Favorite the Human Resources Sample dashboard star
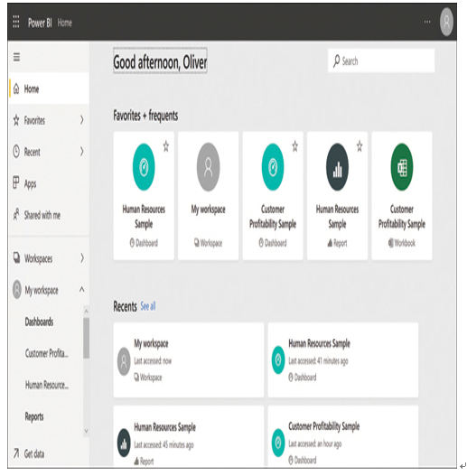Image resolution: width=467 pixels, height=476 pixels. [166, 146]
